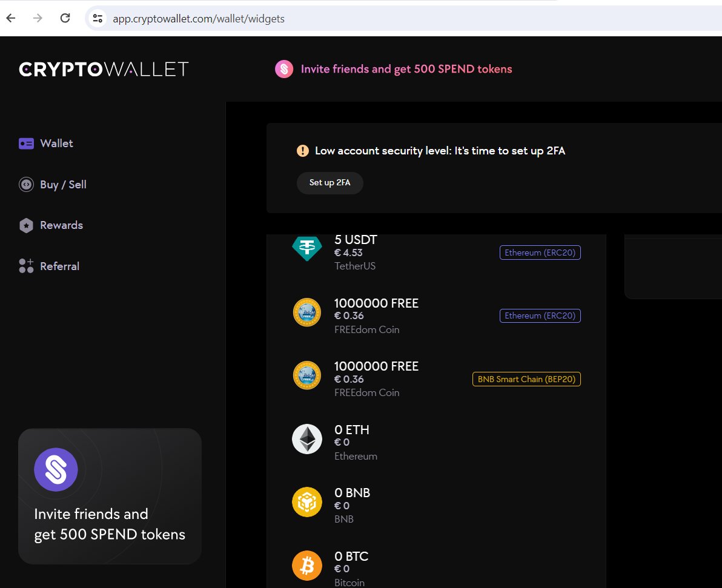Open site information icon in address bar
The image size is (722, 588).
98,18
